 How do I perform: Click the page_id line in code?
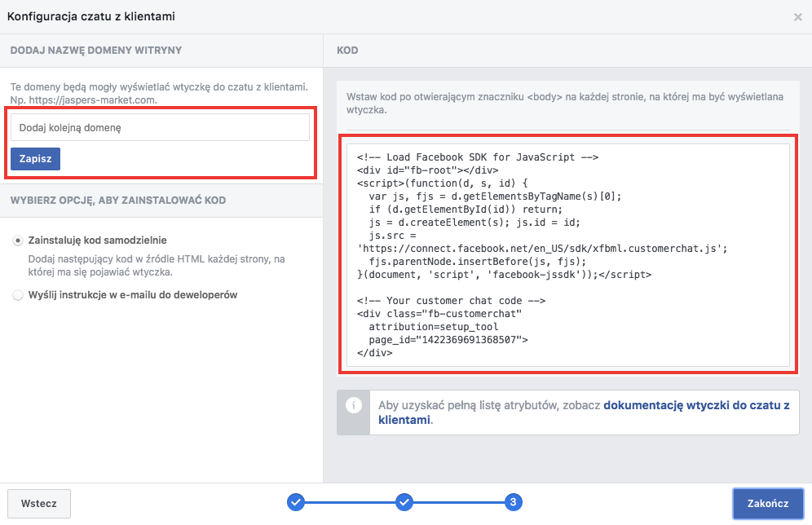tap(448, 340)
